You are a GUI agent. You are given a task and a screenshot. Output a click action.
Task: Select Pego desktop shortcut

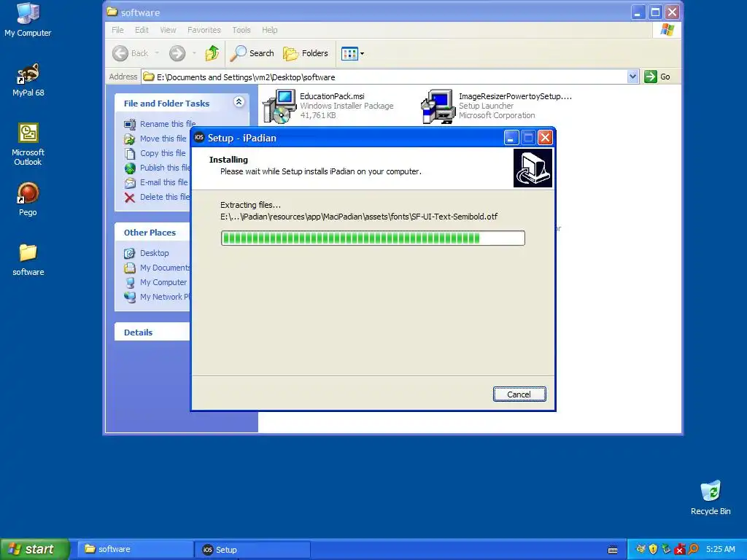28,200
